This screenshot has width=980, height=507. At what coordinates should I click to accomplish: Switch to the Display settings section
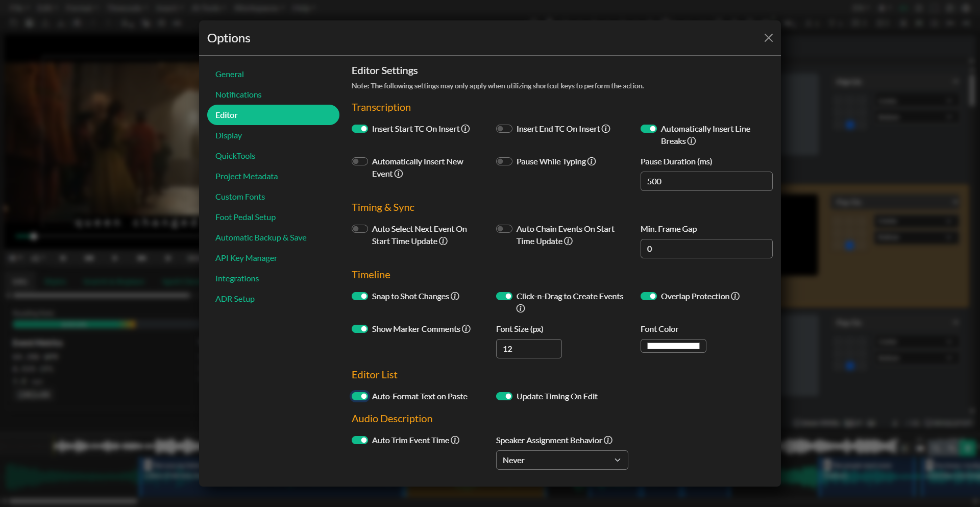[229, 135]
